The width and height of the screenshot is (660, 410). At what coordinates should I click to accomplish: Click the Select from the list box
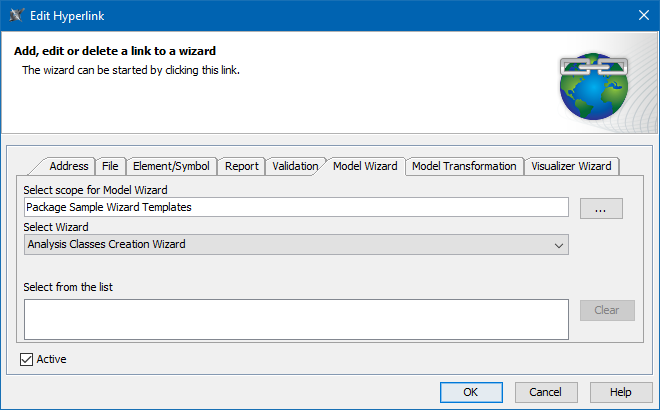(296, 319)
